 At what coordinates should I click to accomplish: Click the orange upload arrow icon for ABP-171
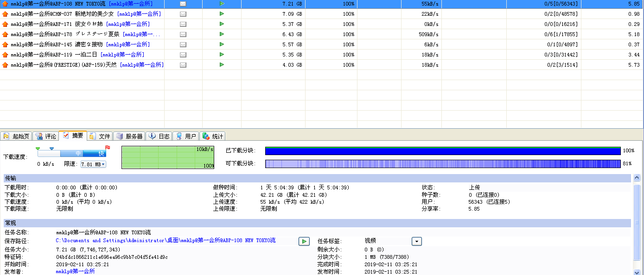tap(5, 24)
